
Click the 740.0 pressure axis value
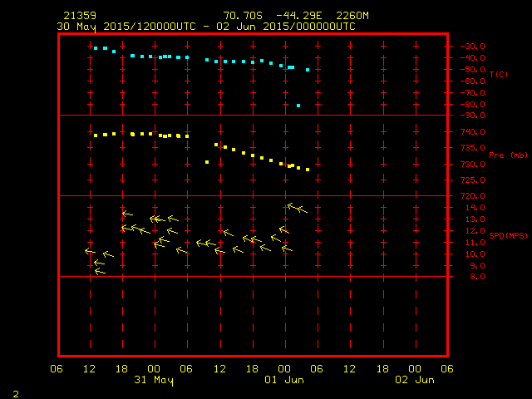pyautogui.click(x=472, y=131)
